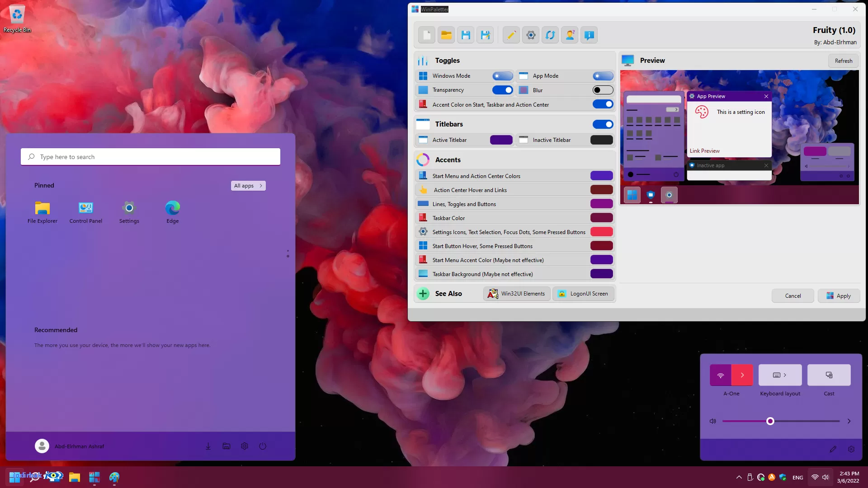Expand All apps in Start menu
The width and height of the screenshot is (868, 488).
248,186
